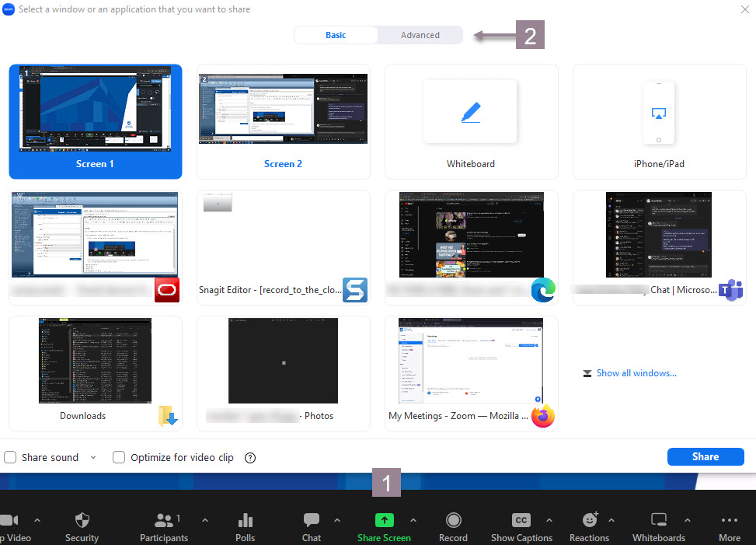The image size is (756, 545).
Task: Open the Whiteboards feature
Action: pyautogui.click(x=658, y=521)
